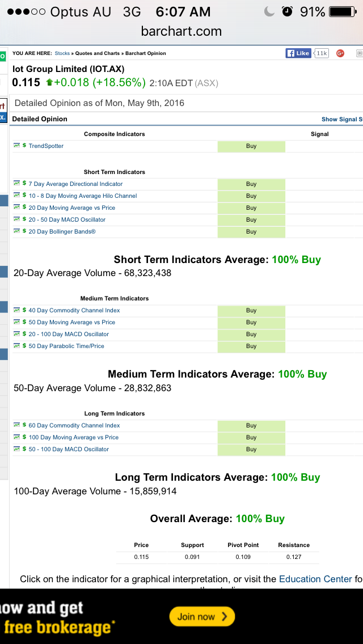
Task: Select the 0.109 Pivot Point value
Action: pos(243,557)
